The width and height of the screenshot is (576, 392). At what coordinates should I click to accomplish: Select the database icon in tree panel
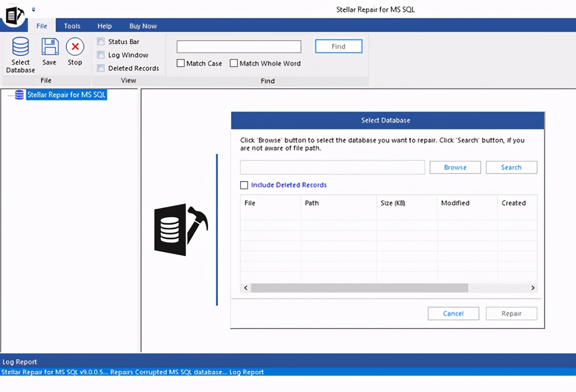19,95
